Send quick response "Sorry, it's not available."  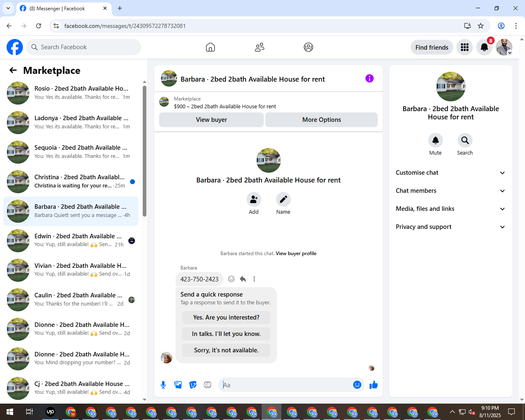coord(226,350)
